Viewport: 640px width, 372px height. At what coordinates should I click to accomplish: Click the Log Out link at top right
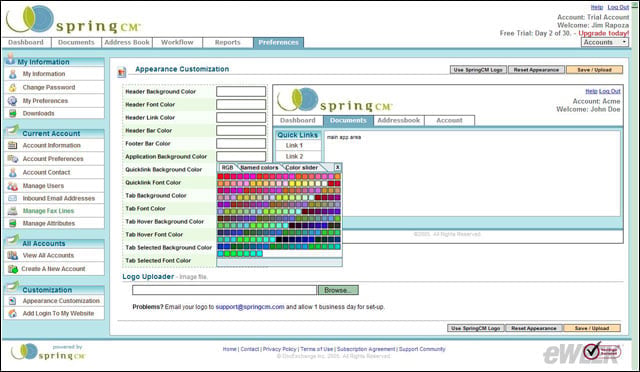pos(618,7)
